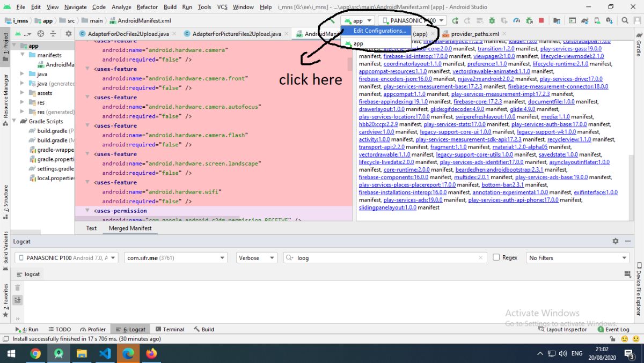Open Logcat device selector PANASONIC P100
The height and width of the screenshot is (363, 644).
click(66, 258)
